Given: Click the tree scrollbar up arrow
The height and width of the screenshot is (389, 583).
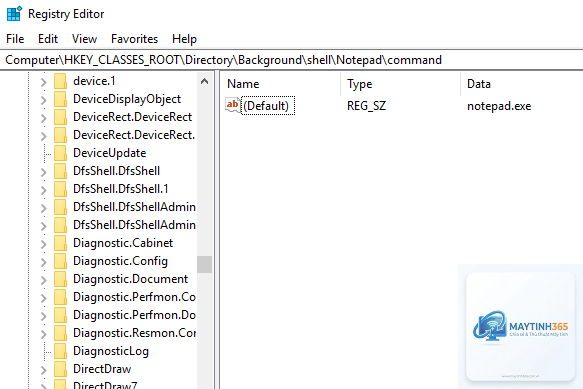Looking at the screenshot, I should pyautogui.click(x=204, y=81).
